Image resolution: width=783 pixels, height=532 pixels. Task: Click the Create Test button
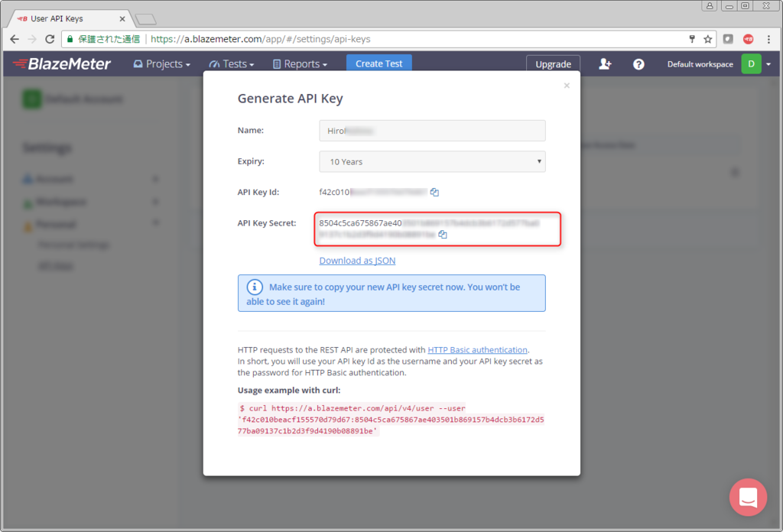379,63
